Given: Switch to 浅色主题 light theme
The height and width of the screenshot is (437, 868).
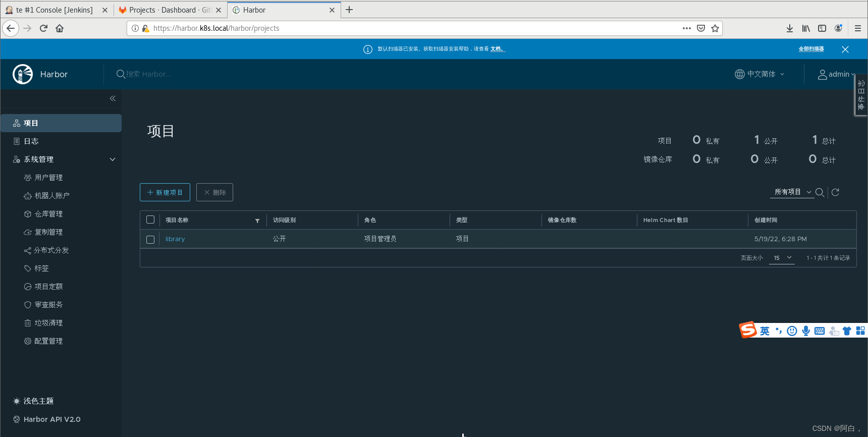Looking at the screenshot, I should (x=33, y=401).
